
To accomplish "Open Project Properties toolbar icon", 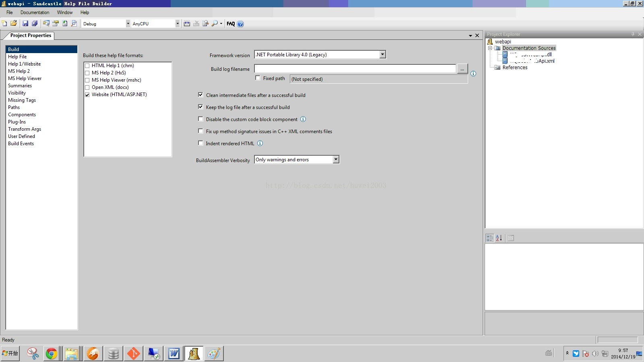I will pos(56,24).
